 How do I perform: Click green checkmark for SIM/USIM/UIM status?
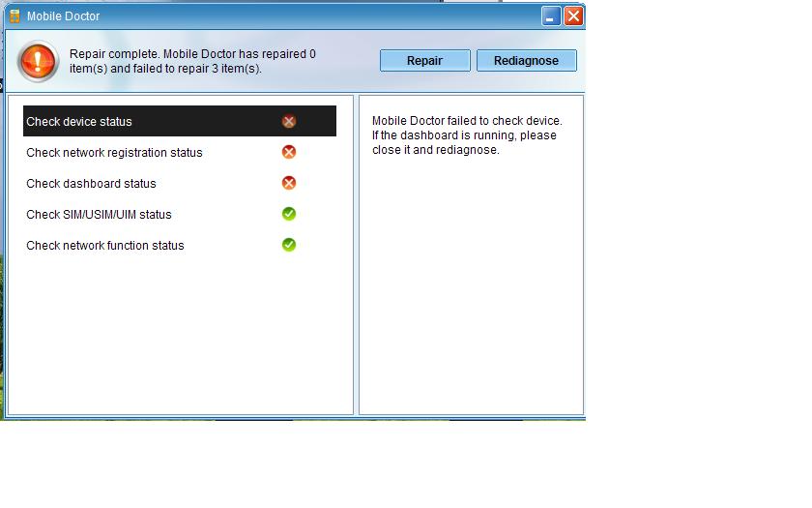[x=289, y=214]
